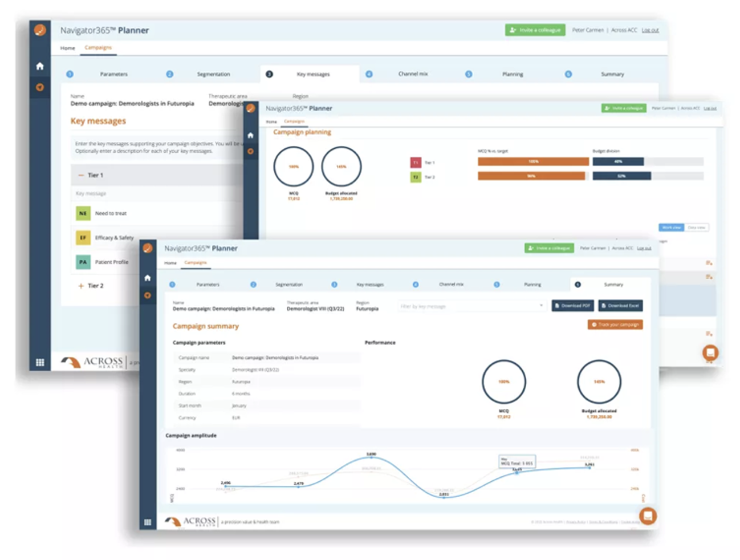Viewport: 740px width, 560px height.
Task: Click the green T2 swatch for Tier 2
Action: [416, 177]
